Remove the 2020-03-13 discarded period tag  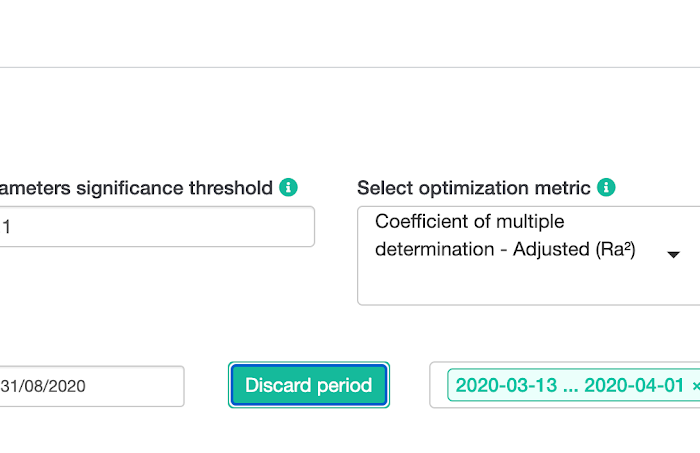696,386
